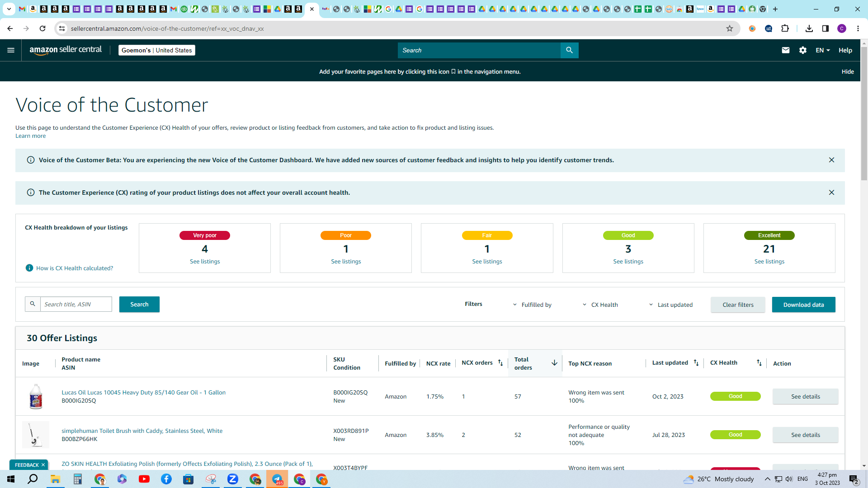Open browser downloads icon
This screenshot has width=868, height=488.
pos(809,28)
